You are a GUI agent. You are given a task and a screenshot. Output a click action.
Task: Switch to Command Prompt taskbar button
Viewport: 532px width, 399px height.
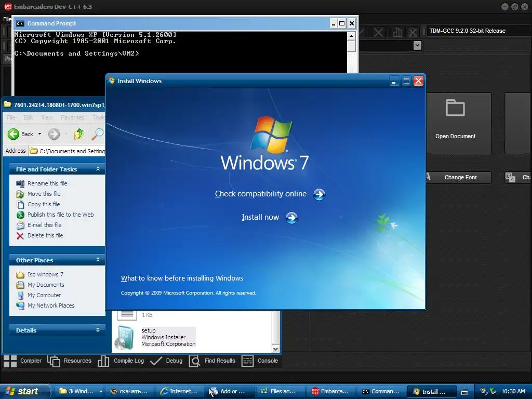pyautogui.click(x=381, y=392)
